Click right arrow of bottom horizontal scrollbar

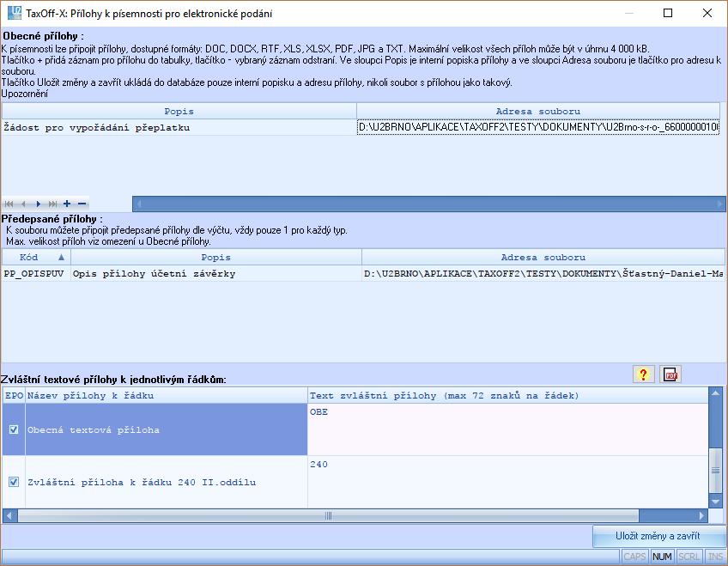tap(701, 515)
